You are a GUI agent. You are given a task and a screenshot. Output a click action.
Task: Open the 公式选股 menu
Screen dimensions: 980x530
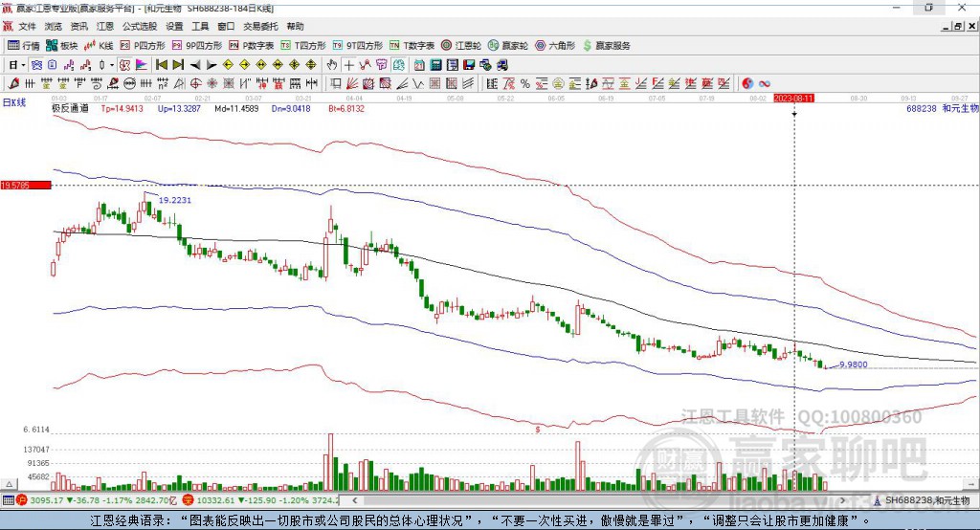coord(140,26)
